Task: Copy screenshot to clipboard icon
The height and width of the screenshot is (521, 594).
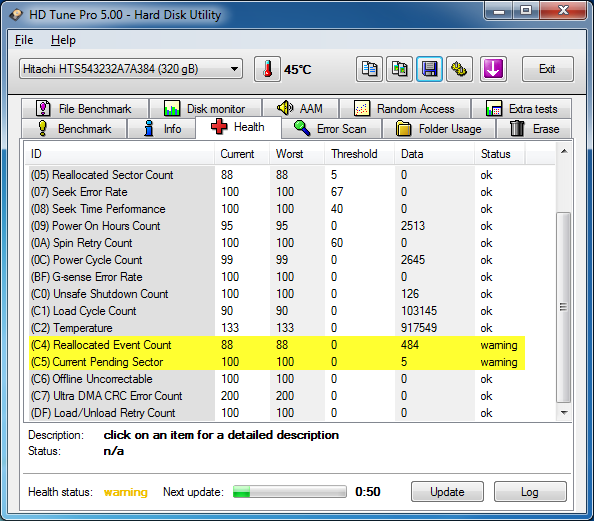Action: tap(399, 69)
